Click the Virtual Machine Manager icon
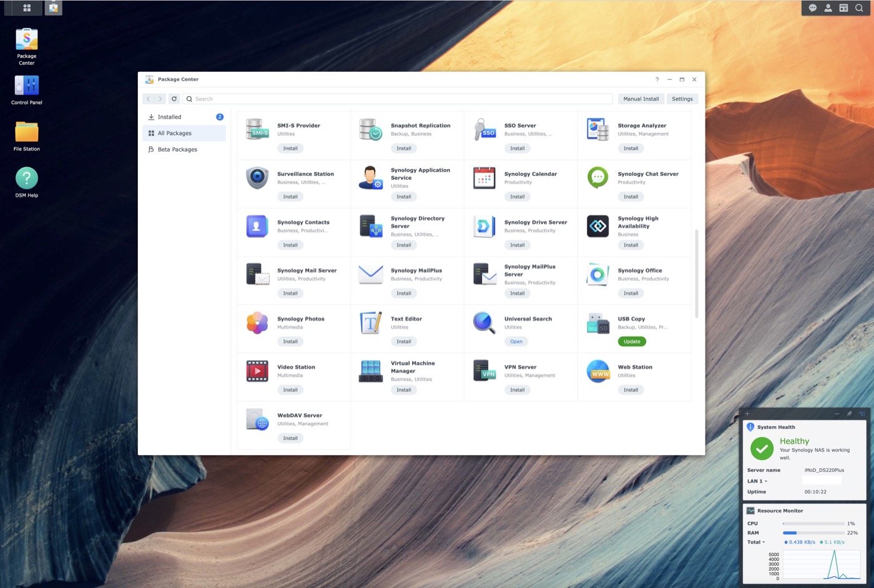This screenshot has height=588, width=874. (x=371, y=371)
